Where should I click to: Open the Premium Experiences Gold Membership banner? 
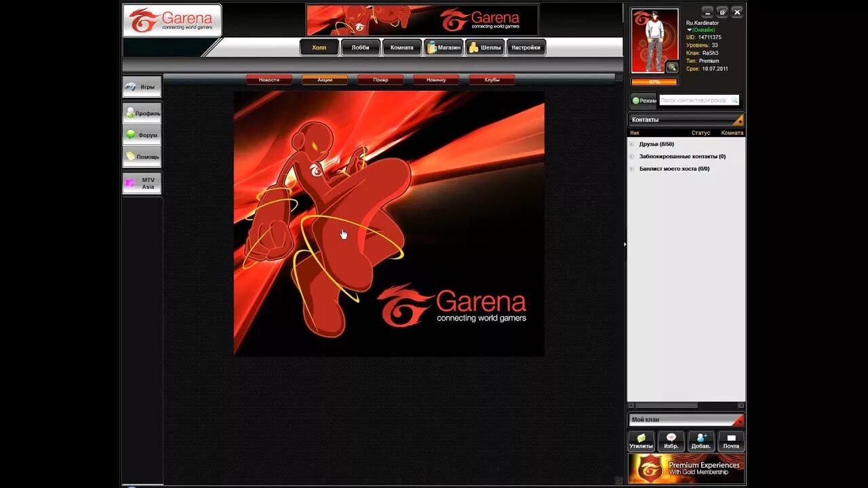coord(686,468)
